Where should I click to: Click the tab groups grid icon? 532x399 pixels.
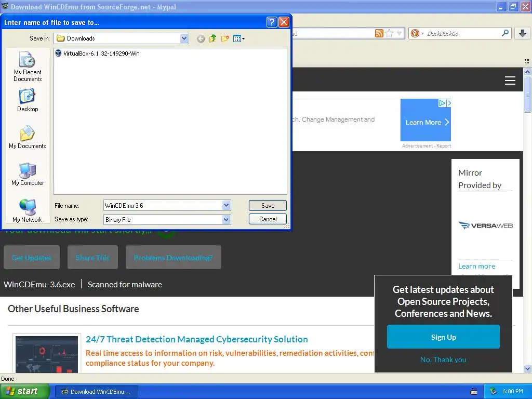(x=527, y=61)
